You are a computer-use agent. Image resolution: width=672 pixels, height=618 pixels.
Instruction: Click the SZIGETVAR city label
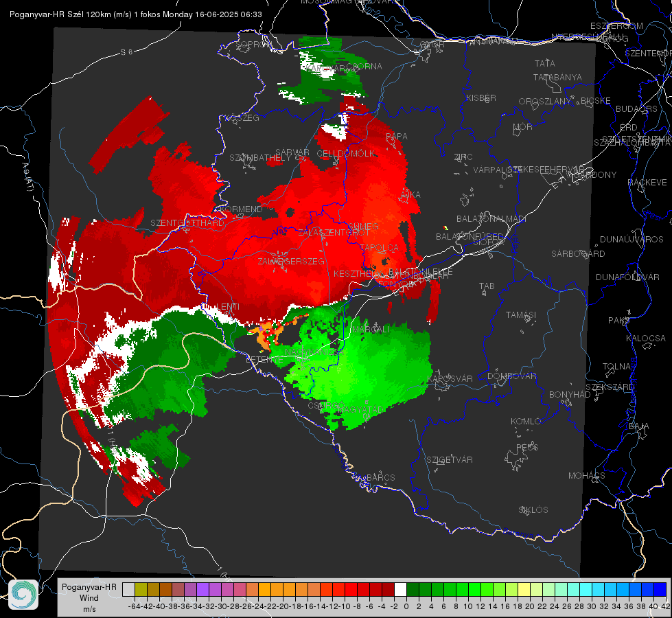pos(450,460)
